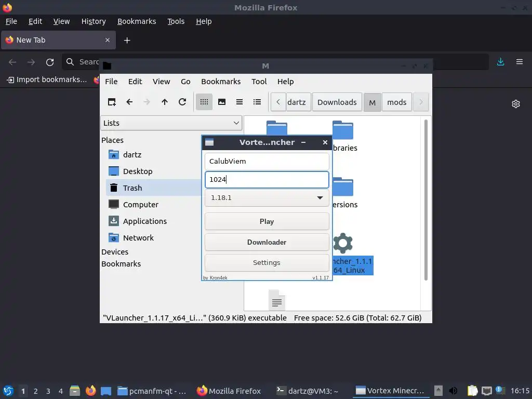Open the file manager Go menu
Image resolution: width=532 pixels, height=399 pixels.
tap(185, 82)
